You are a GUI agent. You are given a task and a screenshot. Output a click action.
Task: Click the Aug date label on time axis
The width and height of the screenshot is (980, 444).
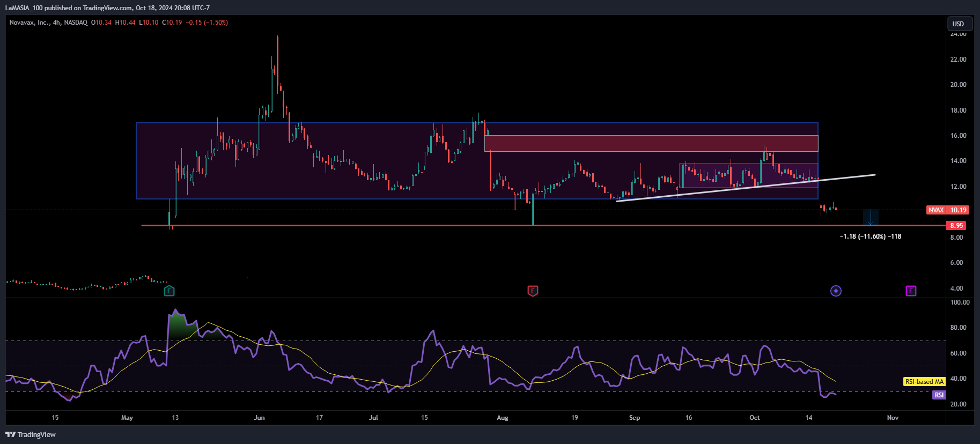tap(503, 418)
